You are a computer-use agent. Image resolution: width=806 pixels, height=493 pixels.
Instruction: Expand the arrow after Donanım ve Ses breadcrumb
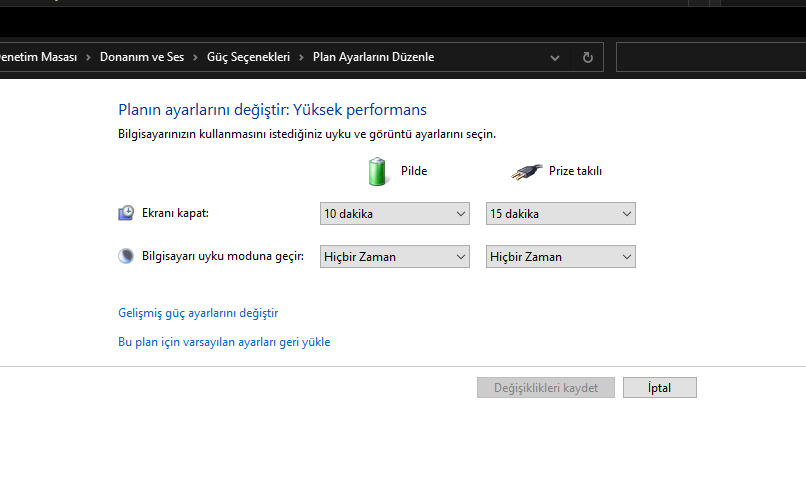(195, 58)
